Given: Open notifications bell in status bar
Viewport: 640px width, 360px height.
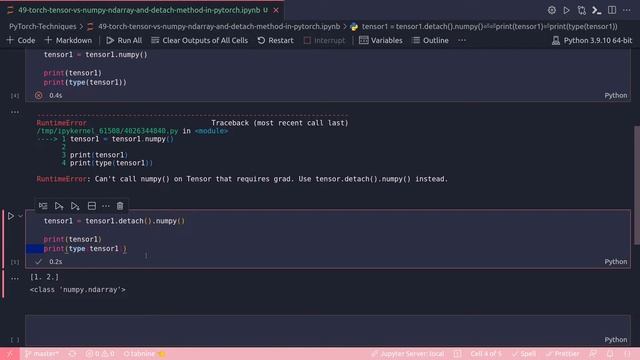Looking at the screenshot, I should tap(610, 354).
